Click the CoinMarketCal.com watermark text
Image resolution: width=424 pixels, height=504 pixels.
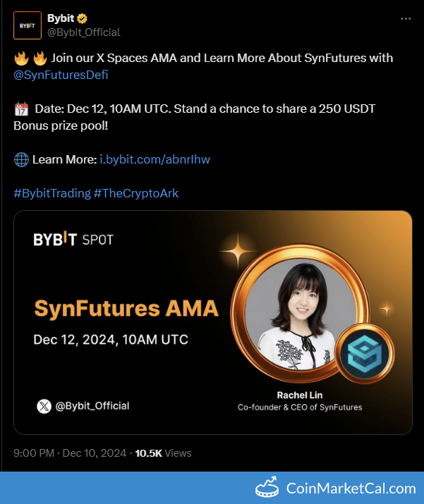[x=351, y=488]
